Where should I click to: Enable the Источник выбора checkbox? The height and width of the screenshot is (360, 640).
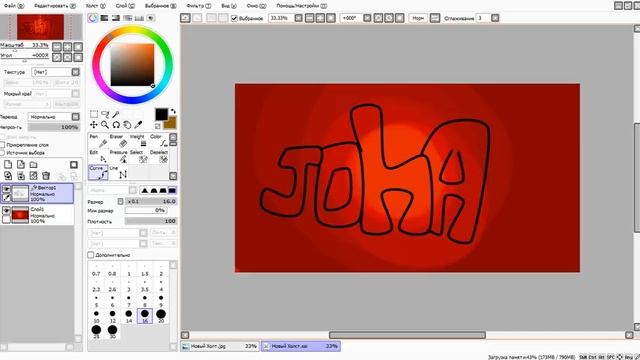pos(2,153)
